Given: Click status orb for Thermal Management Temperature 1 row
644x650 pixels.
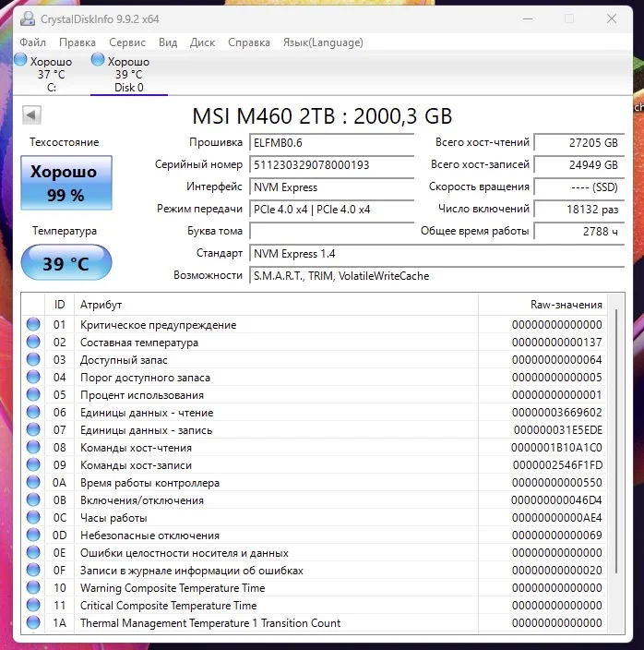Looking at the screenshot, I should [x=33, y=622].
